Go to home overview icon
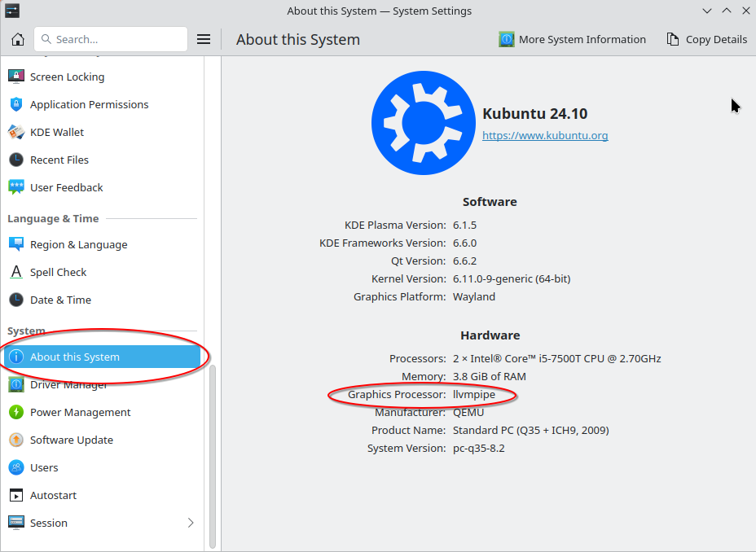Screen dimensions: 756x552 click(x=18, y=39)
